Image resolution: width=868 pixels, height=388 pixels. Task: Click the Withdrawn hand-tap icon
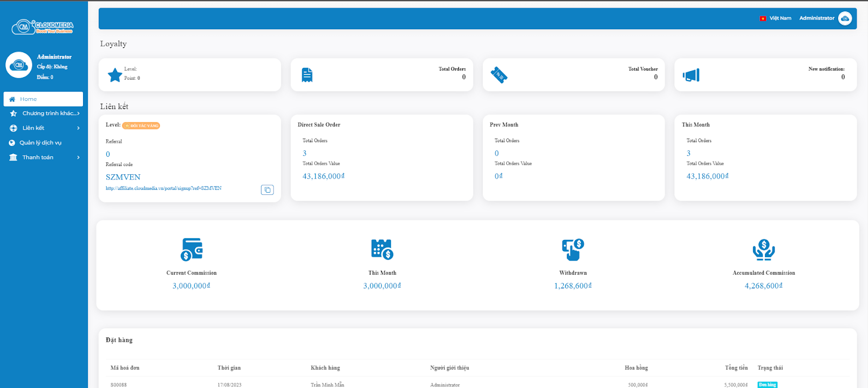[573, 250]
